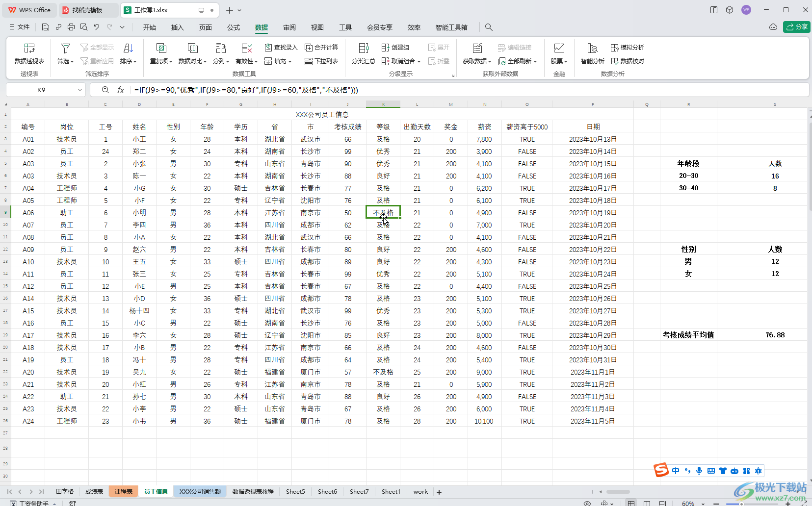Image resolution: width=812 pixels, height=506 pixels.
Task: Click Text to Columns (分列) icon
Action: pyautogui.click(x=221, y=48)
